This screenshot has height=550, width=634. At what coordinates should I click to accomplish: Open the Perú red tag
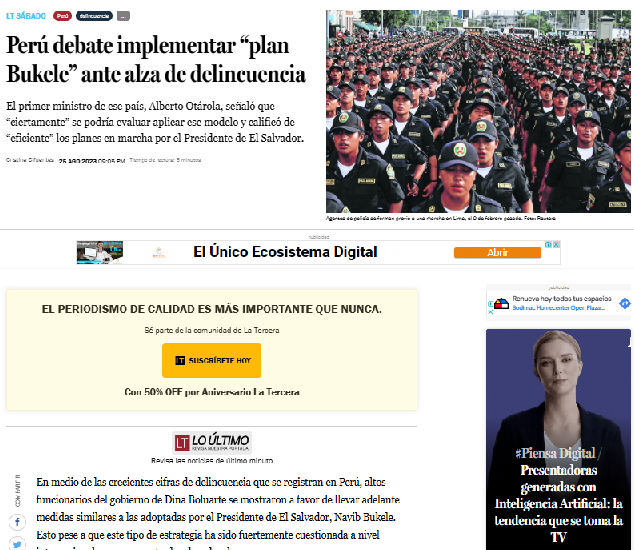(x=62, y=16)
